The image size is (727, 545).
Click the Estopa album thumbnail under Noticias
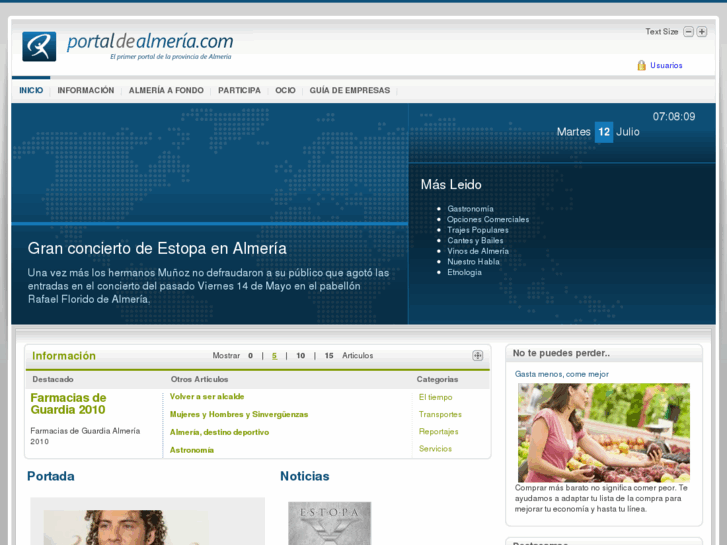coord(329,523)
